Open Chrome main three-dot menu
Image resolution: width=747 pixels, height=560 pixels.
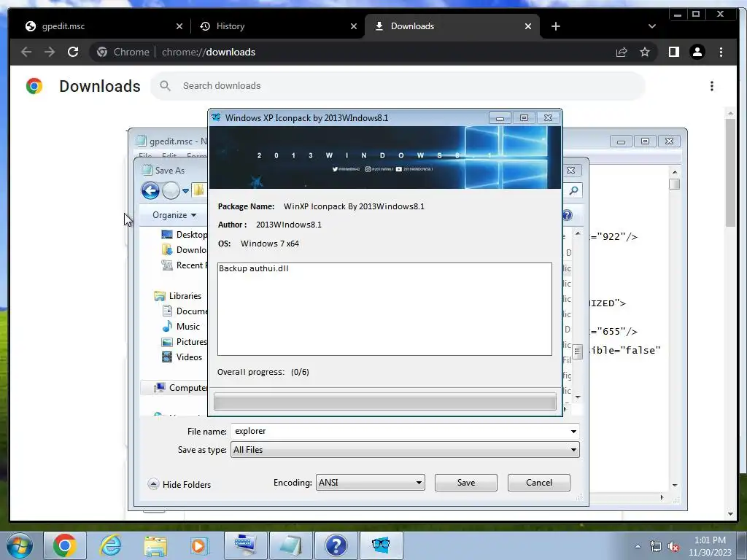(721, 52)
